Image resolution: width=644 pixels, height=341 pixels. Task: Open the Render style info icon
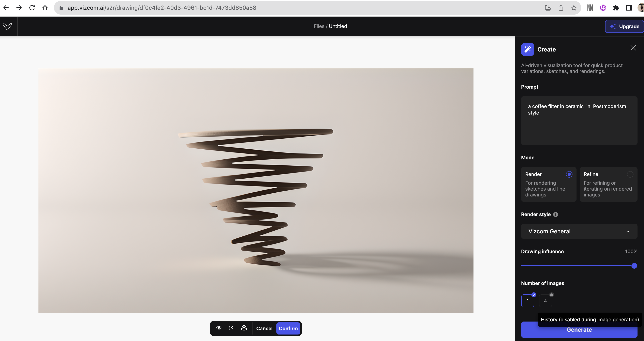coord(555,214)
